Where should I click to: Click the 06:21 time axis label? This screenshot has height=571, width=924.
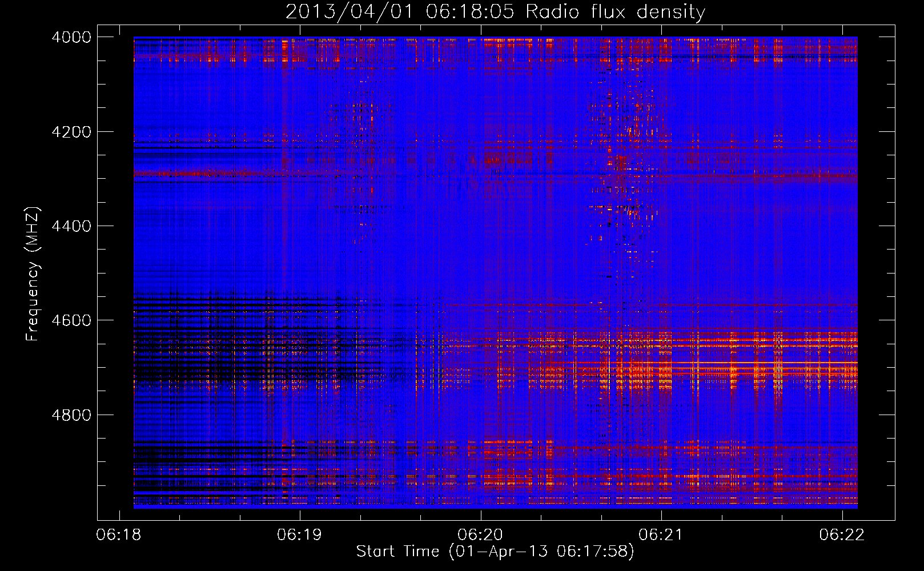661,535
